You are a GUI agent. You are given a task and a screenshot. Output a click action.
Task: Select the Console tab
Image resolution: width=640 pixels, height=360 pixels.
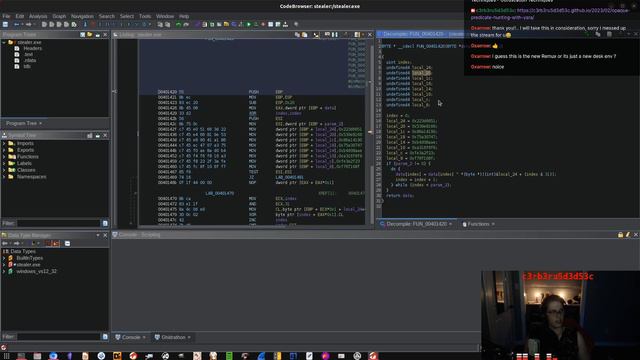pyautogui.click(x=130, y=337)
